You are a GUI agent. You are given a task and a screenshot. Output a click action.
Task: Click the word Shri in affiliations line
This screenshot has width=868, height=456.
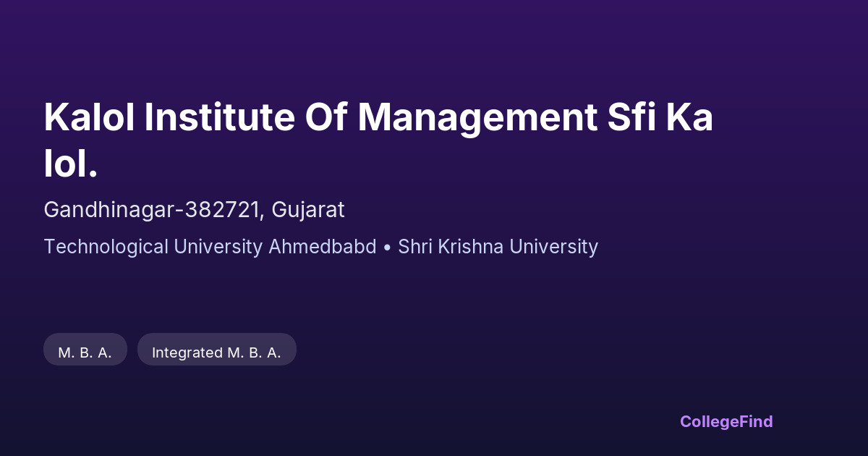tap(414, 247)
